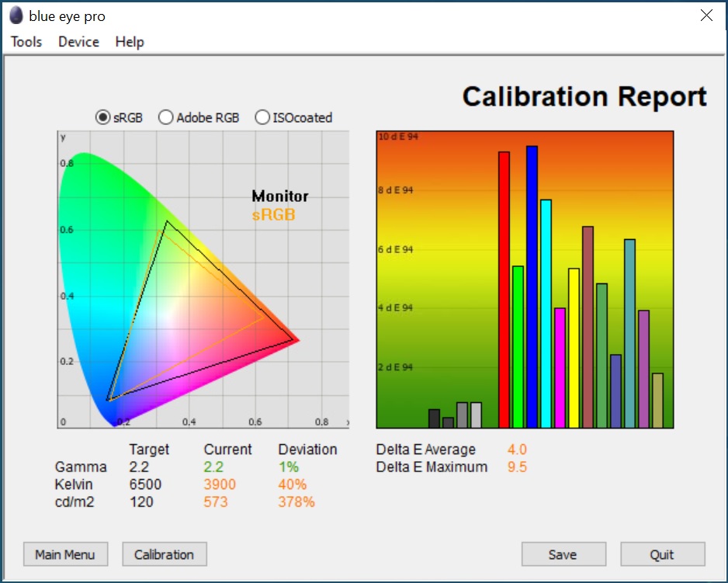Choose the Adobe RGB color space option

pyautogui.click(x=165, y=118)
